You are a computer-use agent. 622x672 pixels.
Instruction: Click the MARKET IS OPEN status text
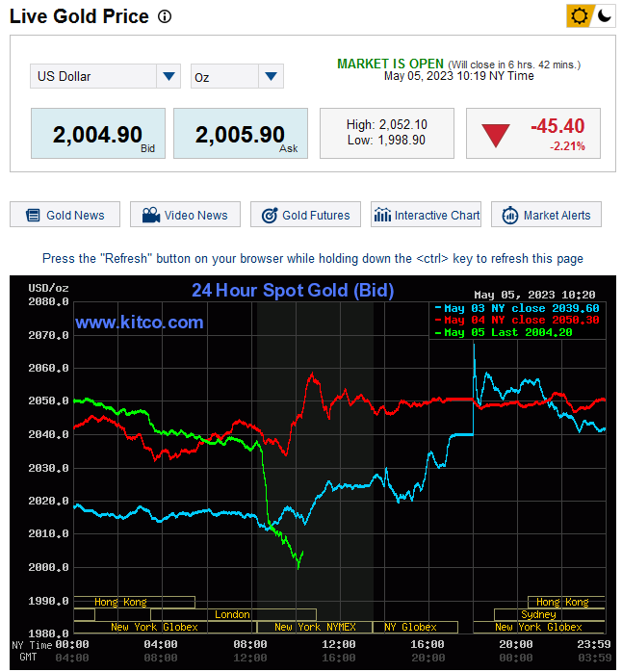(390, 64)
